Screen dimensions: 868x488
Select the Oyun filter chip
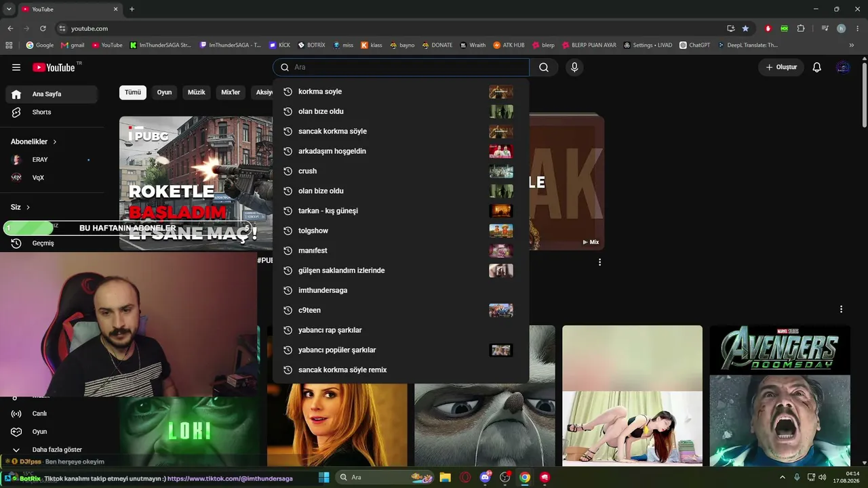tap(165, 92)
